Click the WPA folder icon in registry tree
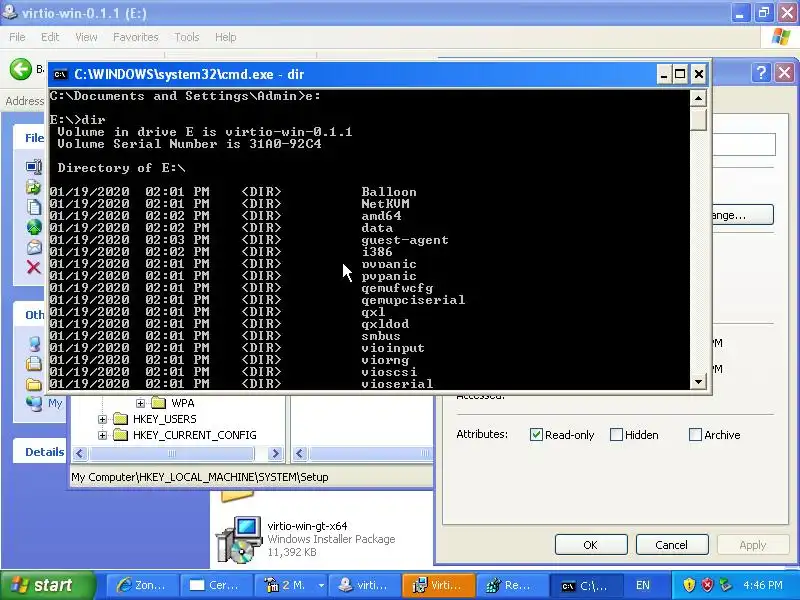This screenshot has width=800, height=600. click(159, 403)
